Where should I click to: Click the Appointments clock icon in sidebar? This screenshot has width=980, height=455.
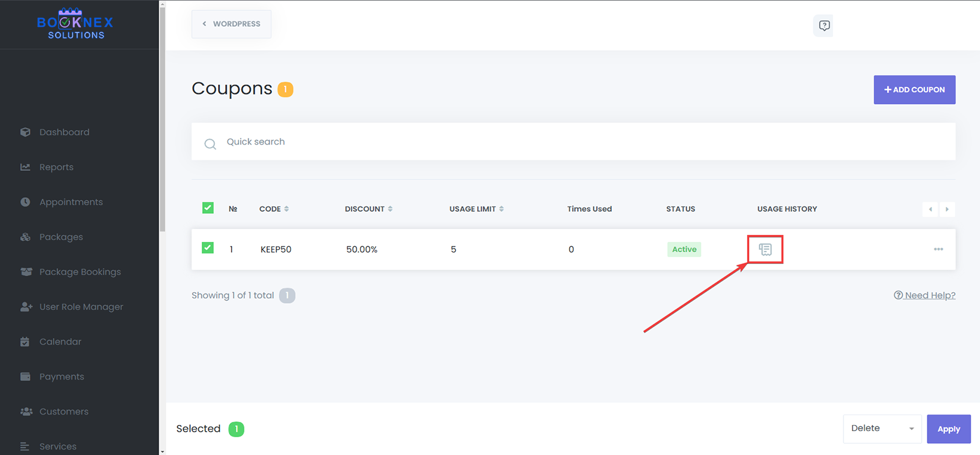[25, 202]
